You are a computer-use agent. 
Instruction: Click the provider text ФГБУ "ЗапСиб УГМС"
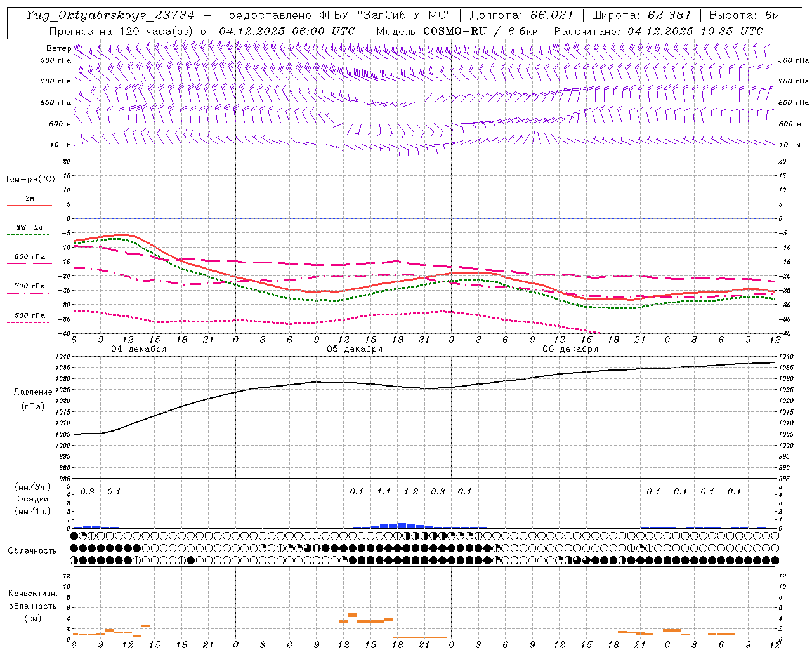[x=385, y=15]
